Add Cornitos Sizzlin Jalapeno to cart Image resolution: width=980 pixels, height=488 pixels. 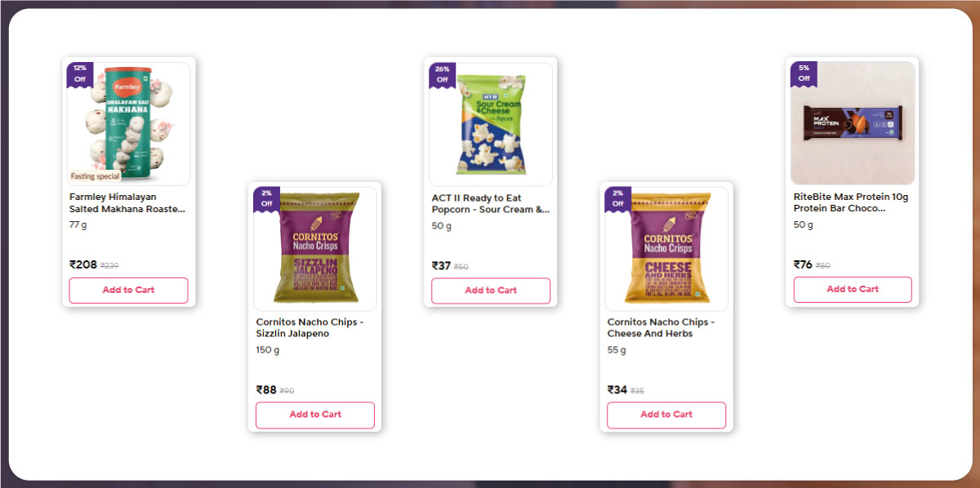click(x=315, y=415)
